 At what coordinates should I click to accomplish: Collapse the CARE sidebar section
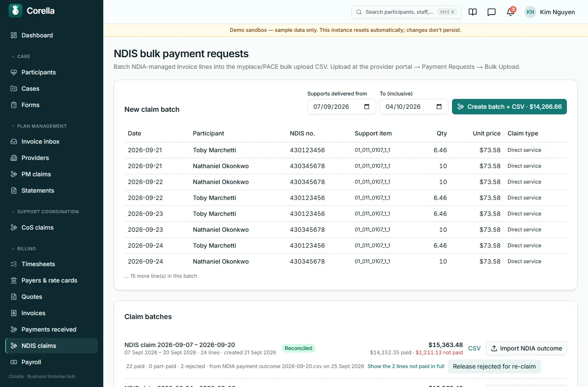[20, 56]
